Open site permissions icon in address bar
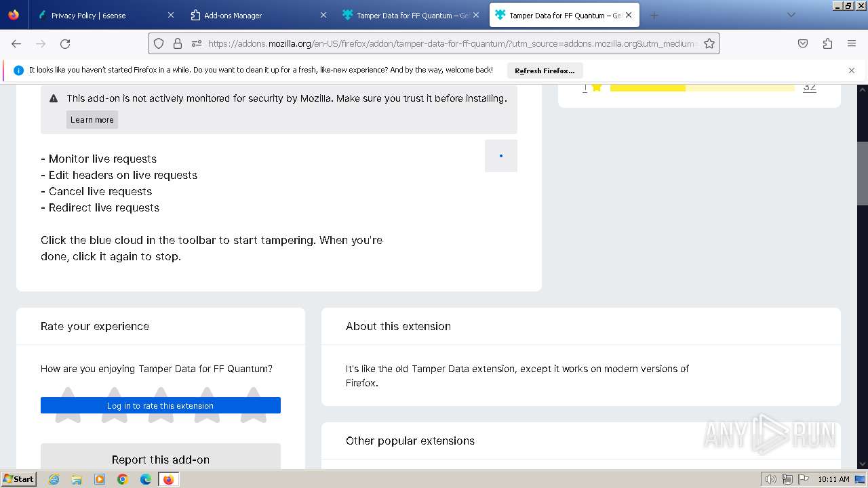 pyautogui.click(x=197, y=43)
